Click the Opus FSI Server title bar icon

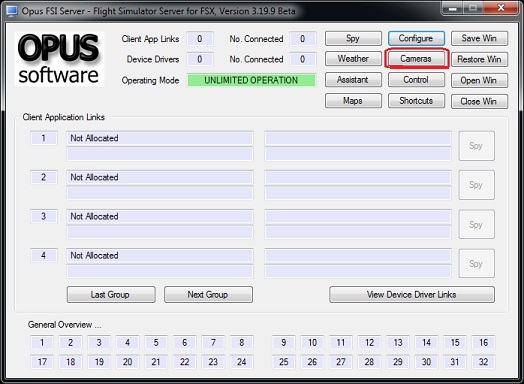[12, 11]
